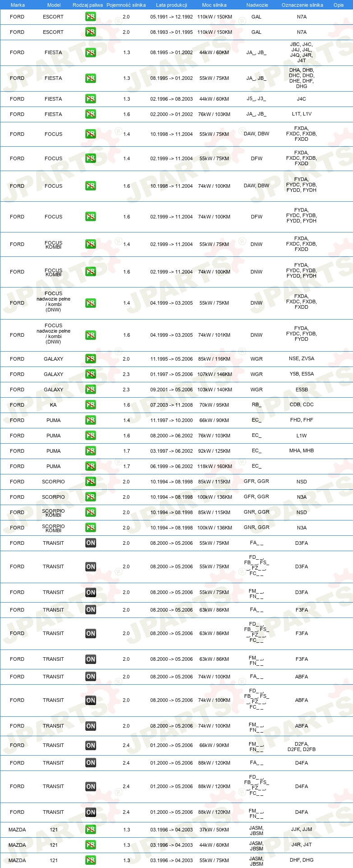Image resolution: width=353 pixels, height=868 pixels.
Task: Select the 'KA' model cell
Action: pos(53,405)
